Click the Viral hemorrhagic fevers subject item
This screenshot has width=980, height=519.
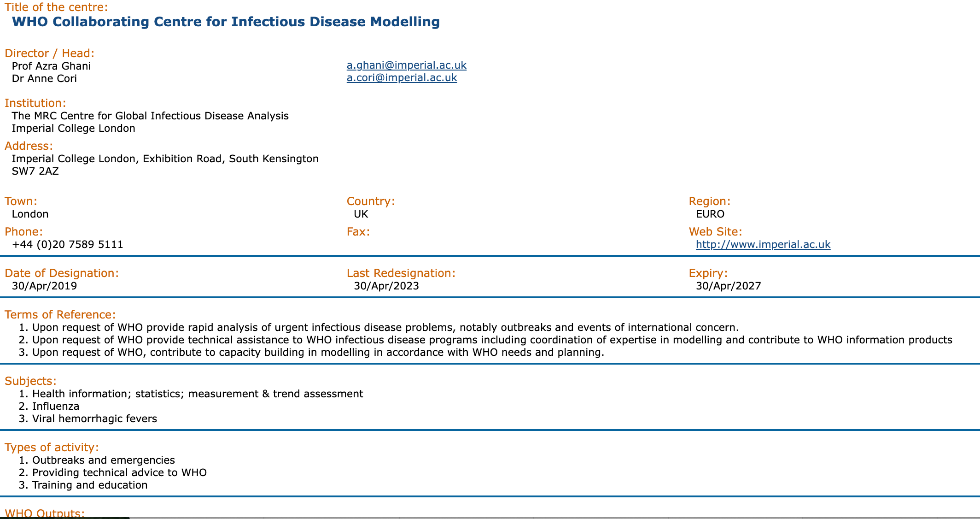tap(94, 419)
